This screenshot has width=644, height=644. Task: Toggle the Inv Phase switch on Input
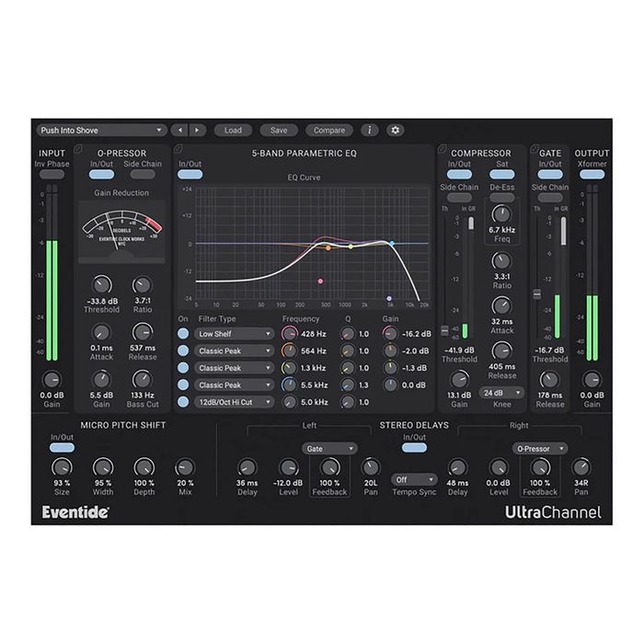[x=52, y=175]
